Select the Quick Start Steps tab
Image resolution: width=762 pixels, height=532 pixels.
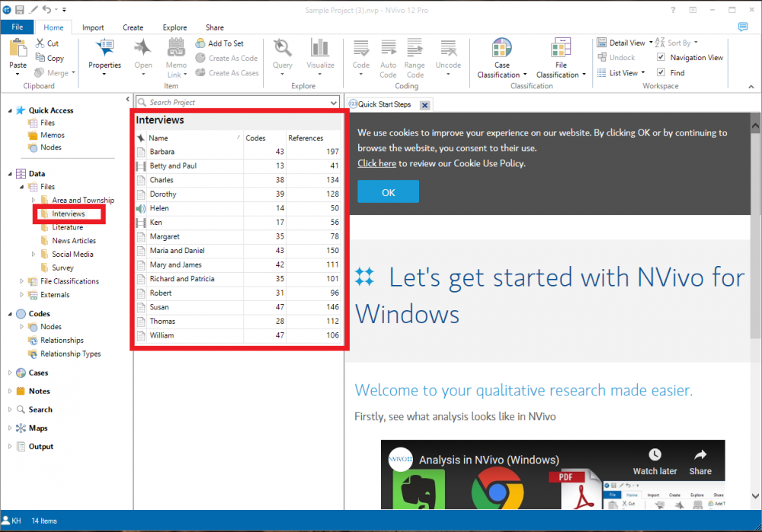[384, 104]
